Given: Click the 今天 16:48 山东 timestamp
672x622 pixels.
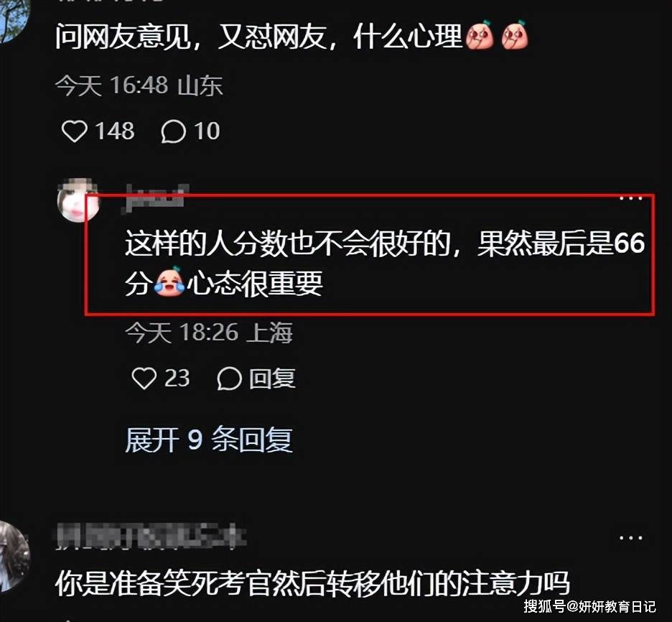Looking at the screenshot, I should point(139,85).
